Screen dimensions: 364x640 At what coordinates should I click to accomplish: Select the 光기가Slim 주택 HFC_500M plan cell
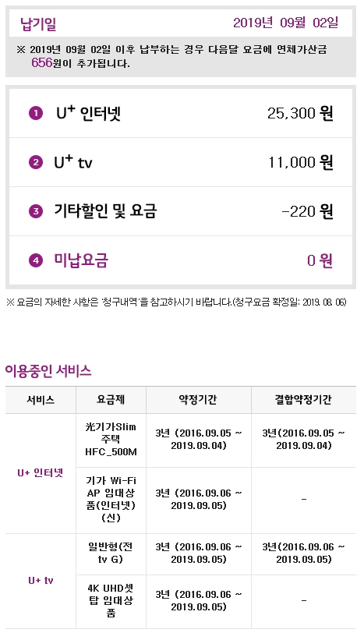(x=111, y=440)
